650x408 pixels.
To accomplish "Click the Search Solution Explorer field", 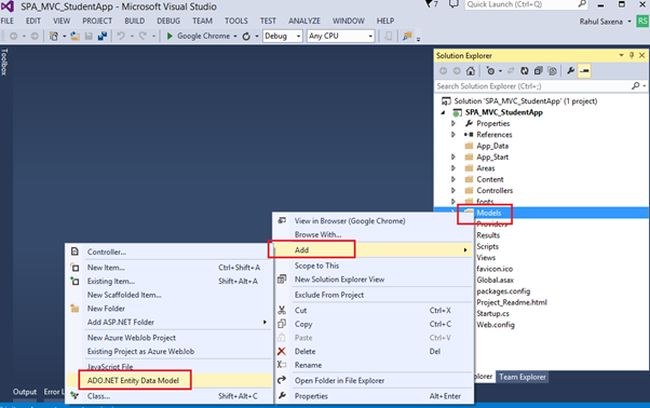I will pyautogui.click(x=532, y=86).
